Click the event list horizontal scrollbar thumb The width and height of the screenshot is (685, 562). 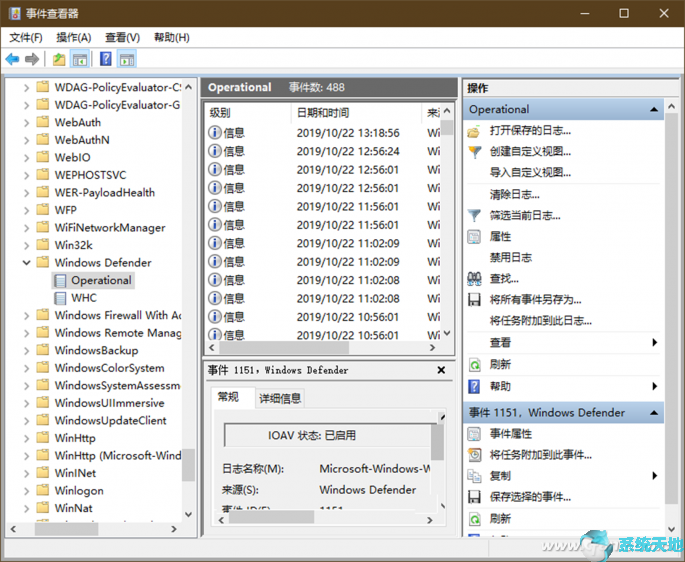[284, 347]
